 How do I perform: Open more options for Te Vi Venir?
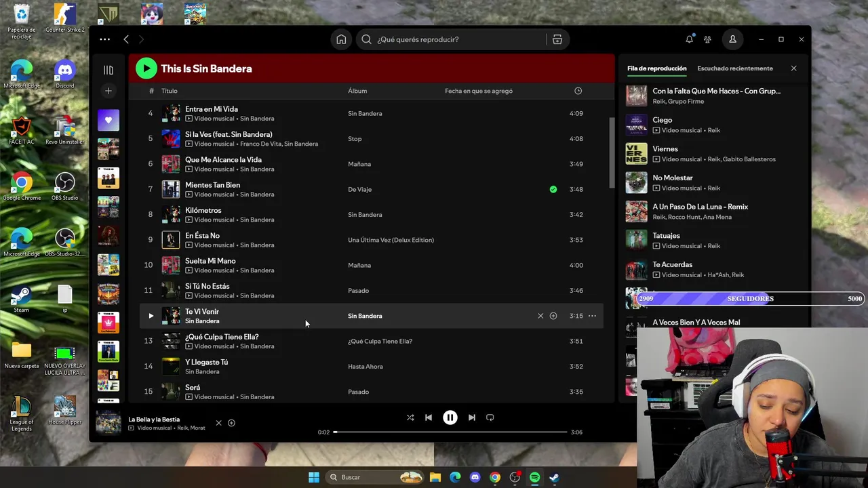click(592, 316)
